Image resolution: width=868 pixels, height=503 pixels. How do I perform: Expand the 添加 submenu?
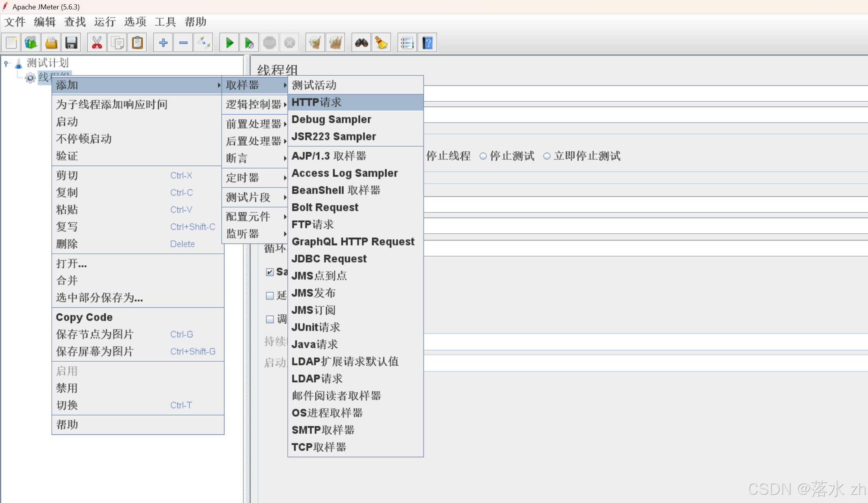tap(137, 85)
